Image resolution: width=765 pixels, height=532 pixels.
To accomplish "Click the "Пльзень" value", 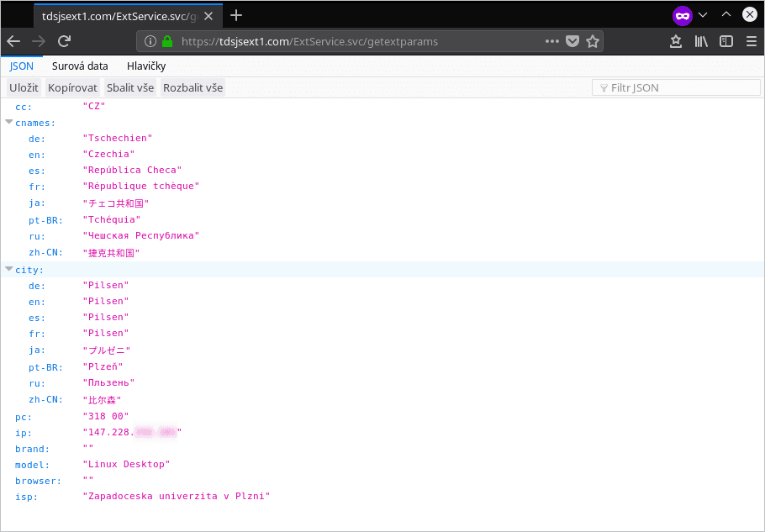I will 108,382.
